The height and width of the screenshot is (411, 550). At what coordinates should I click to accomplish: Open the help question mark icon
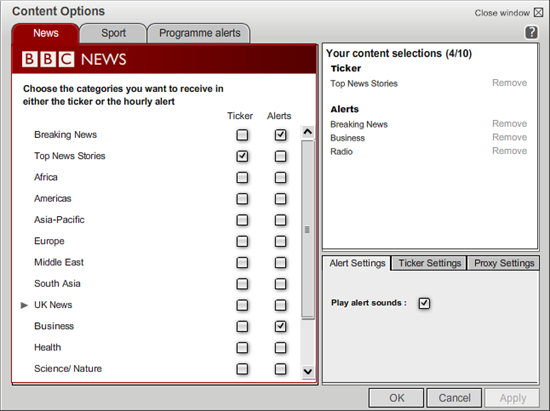(x=531, y=32)
